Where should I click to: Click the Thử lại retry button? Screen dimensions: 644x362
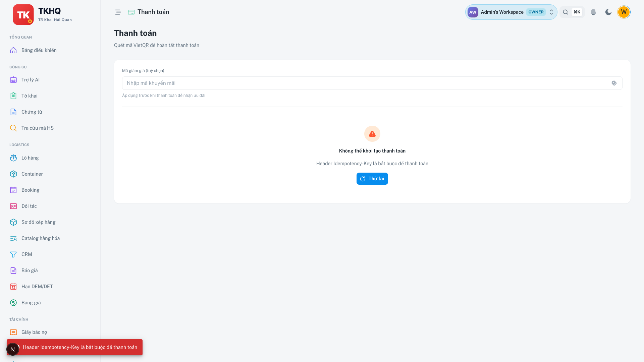click(372, 179)
